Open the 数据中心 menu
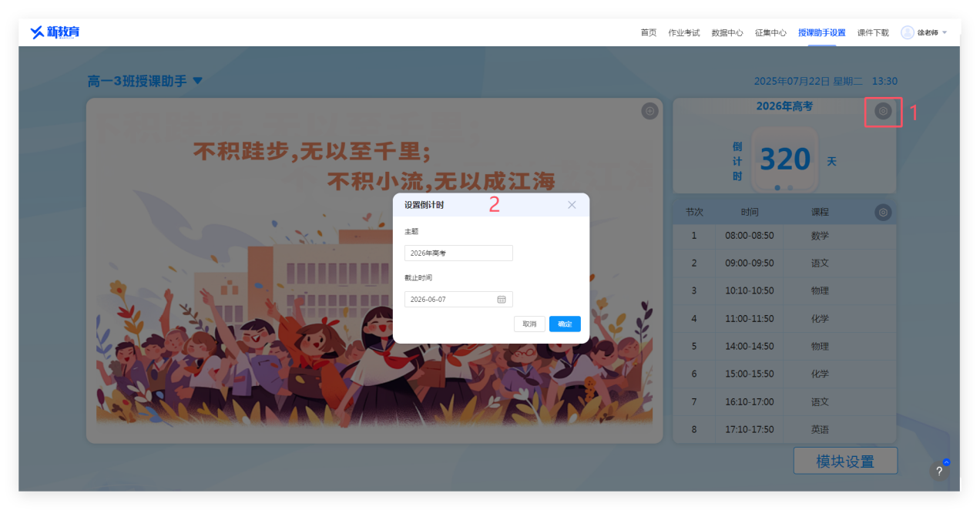 [727, 32]
